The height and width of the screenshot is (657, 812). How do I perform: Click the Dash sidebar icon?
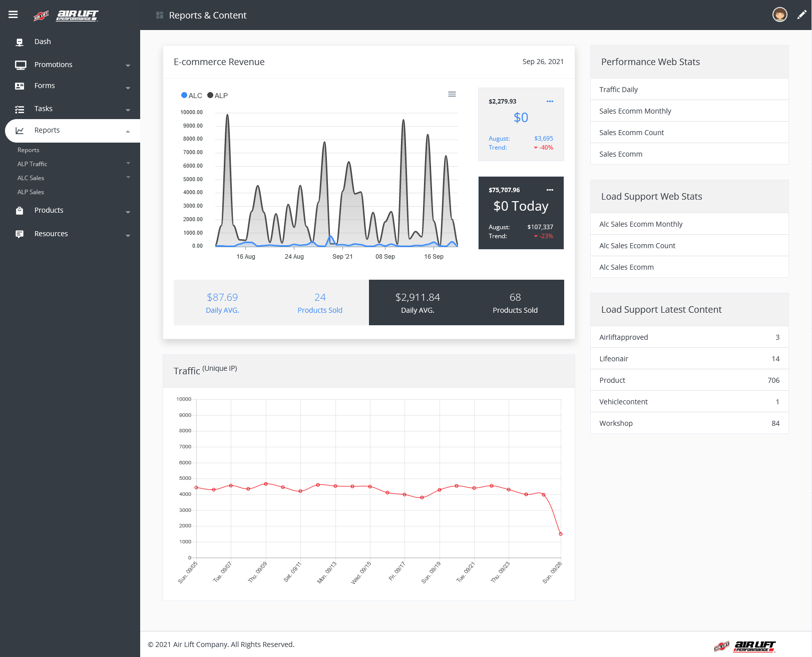(20, 42)
